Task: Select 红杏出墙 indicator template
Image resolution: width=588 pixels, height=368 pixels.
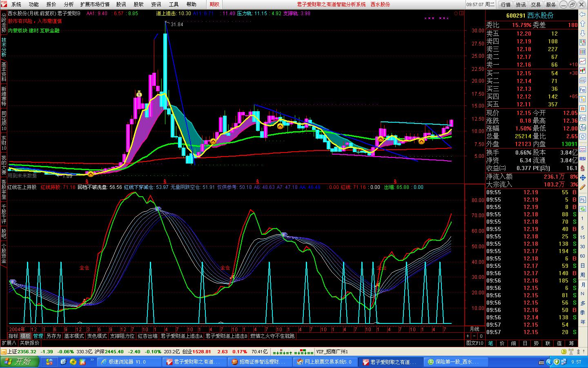Action: (147, 336)
